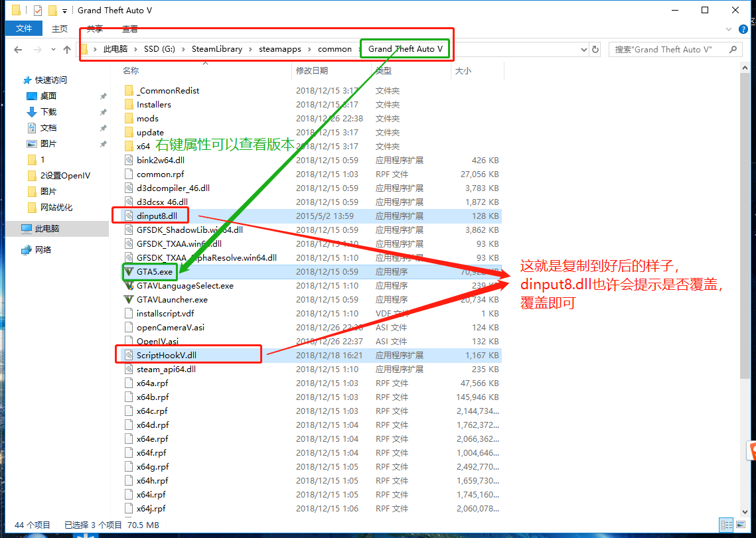Select 此电脑 in the navigation pane
Image resolution: width=756 pixels, height=538 pixels.
point(46,228)
